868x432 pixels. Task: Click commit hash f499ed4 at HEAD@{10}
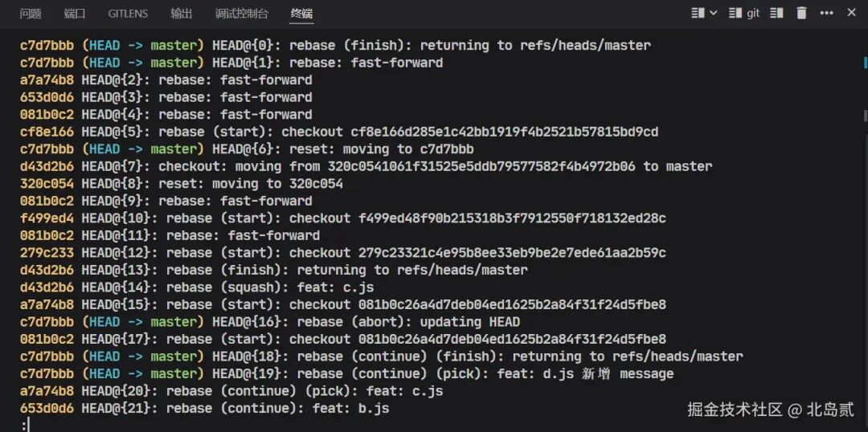tap(47, 218)
